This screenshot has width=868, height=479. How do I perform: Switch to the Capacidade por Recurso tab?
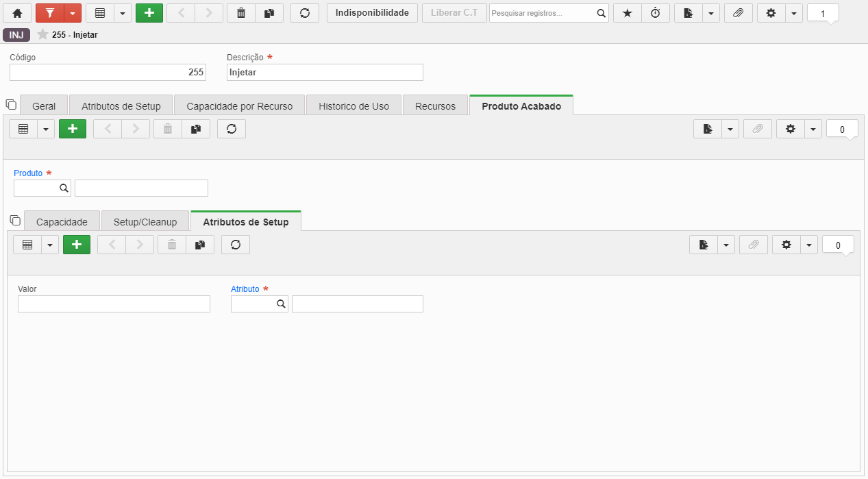point(240,106)
